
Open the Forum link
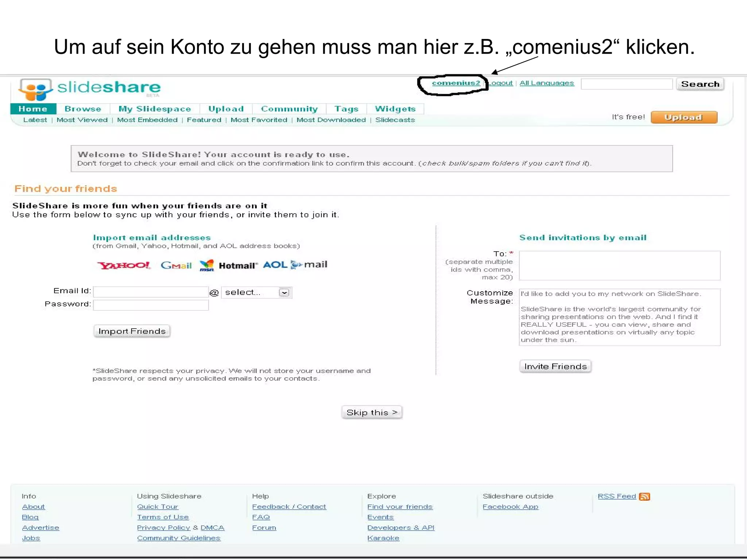click(264, 528)
